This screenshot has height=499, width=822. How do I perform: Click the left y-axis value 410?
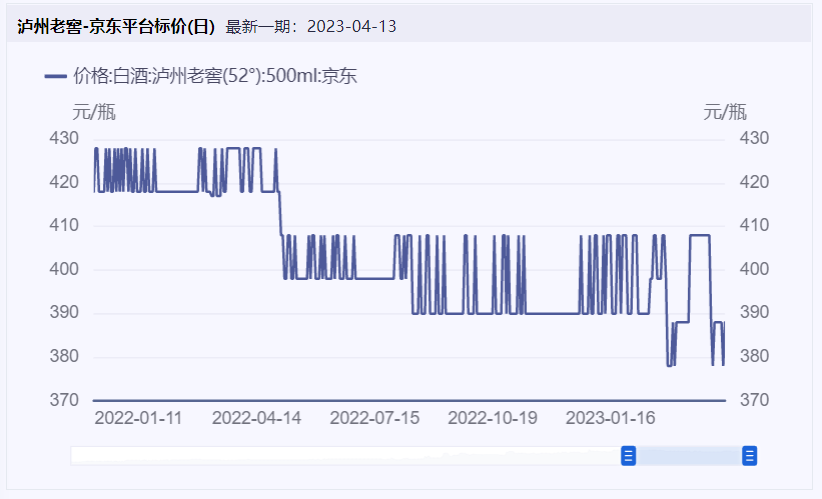click(64, 225)
